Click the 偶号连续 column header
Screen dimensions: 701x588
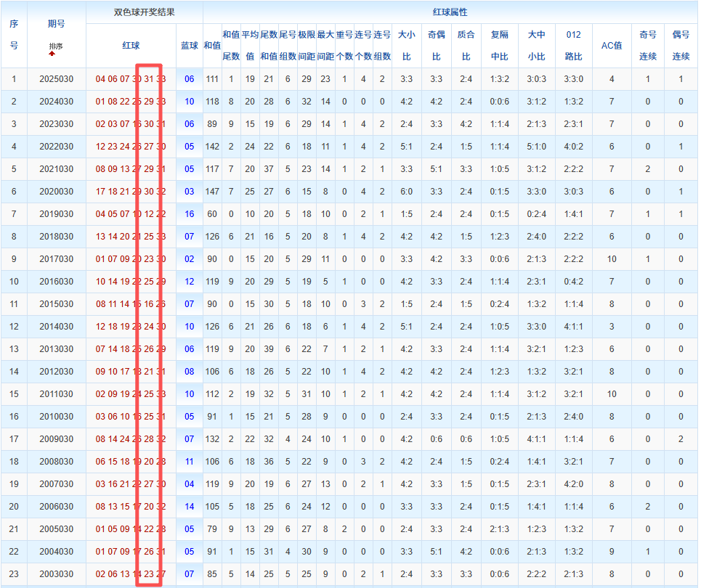[681, 45]
